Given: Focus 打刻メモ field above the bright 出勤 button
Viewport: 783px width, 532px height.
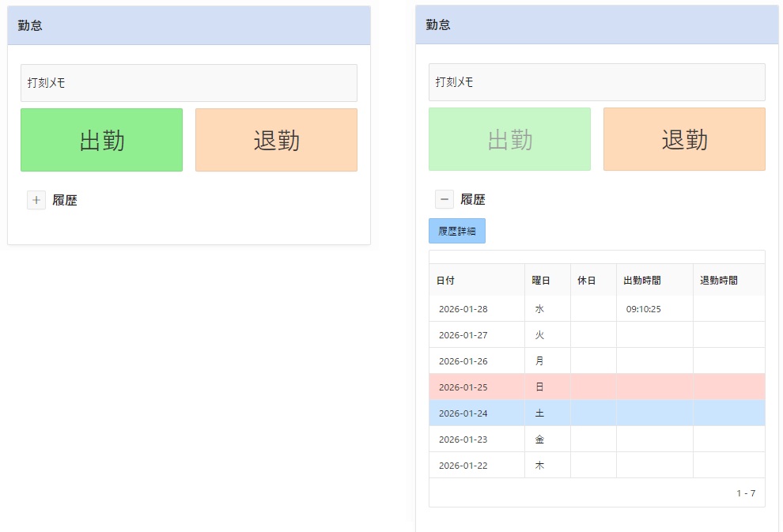Looking at the screenshot, I should [188, 83].
